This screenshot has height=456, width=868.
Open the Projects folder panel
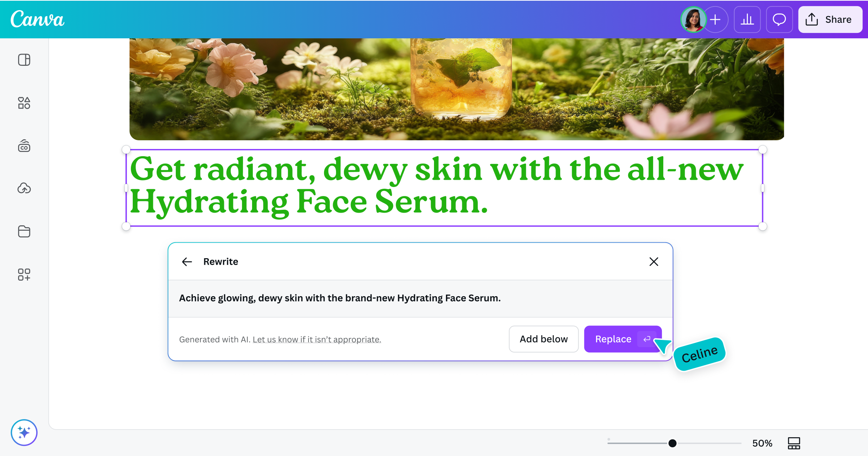point(24,231)
